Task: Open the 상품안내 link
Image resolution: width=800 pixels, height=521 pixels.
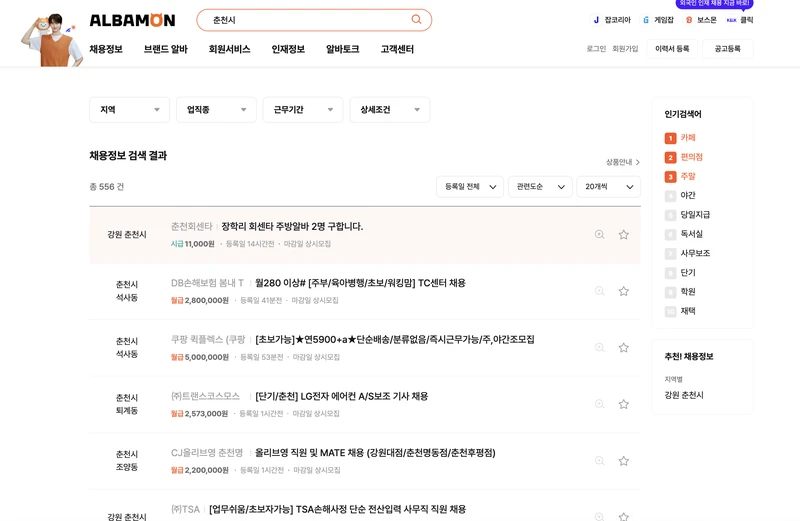Action: coord(622,162)
